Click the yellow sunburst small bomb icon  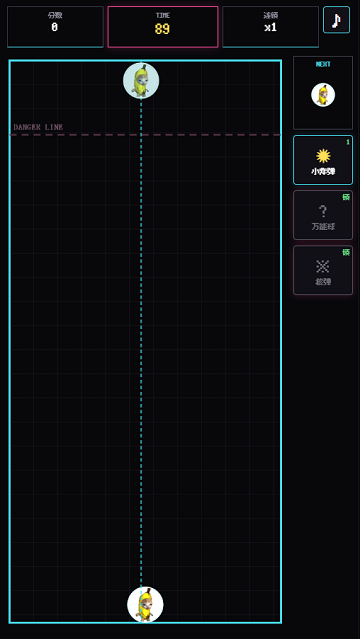323,156
